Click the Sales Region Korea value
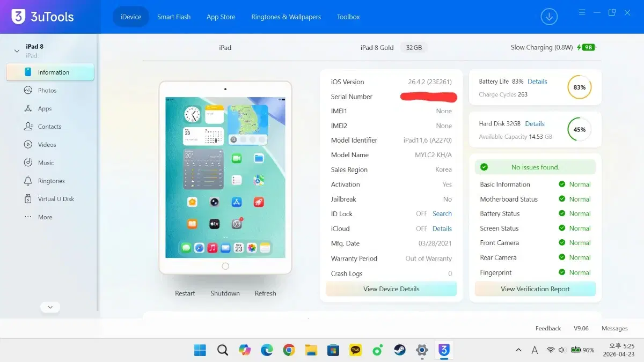The image size is (644, 362). 443,169
